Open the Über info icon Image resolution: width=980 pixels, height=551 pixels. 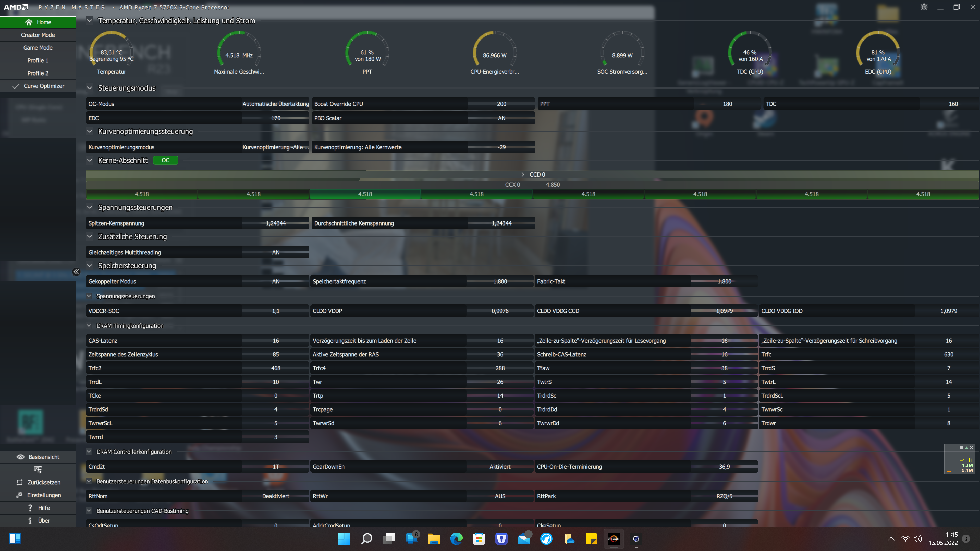pyautogui.click(x=30, y=521)
